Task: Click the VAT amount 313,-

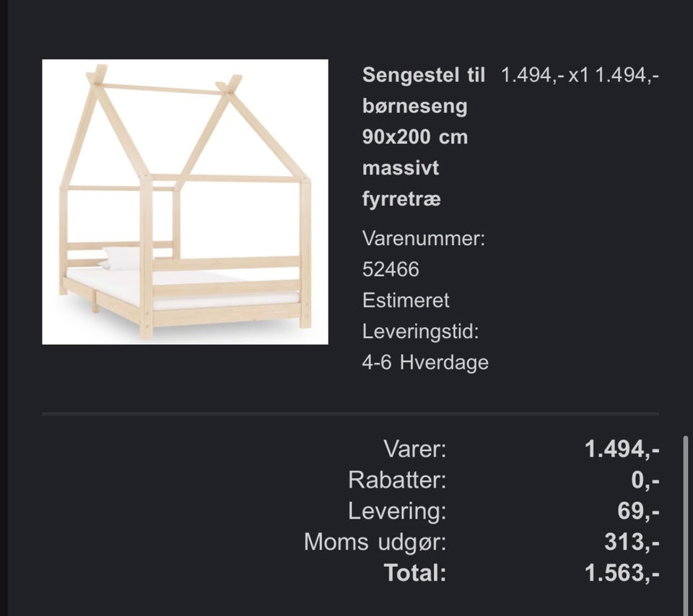Action: 632,542
